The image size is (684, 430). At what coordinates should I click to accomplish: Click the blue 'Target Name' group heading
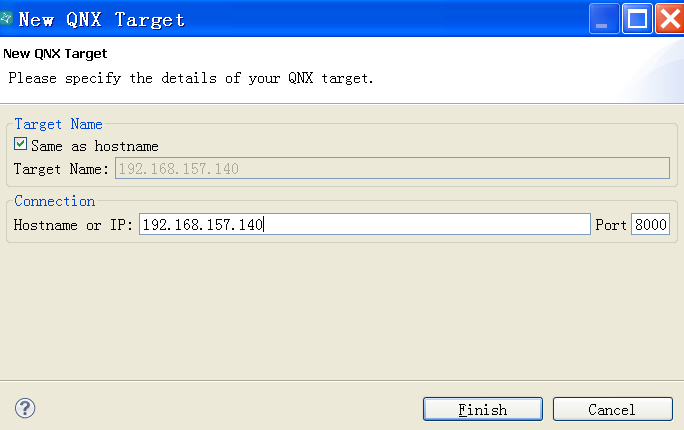coord(58,124)
